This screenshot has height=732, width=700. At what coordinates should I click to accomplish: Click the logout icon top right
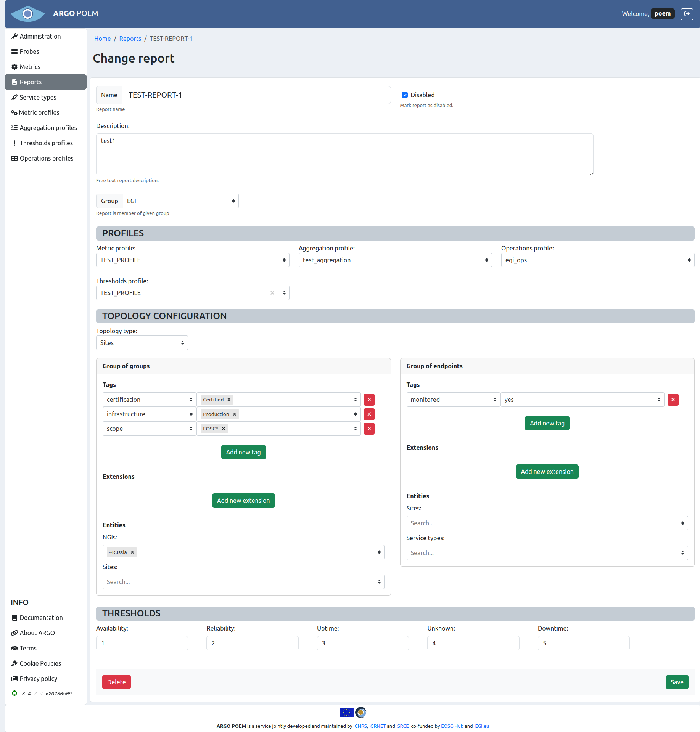point(687,14)
